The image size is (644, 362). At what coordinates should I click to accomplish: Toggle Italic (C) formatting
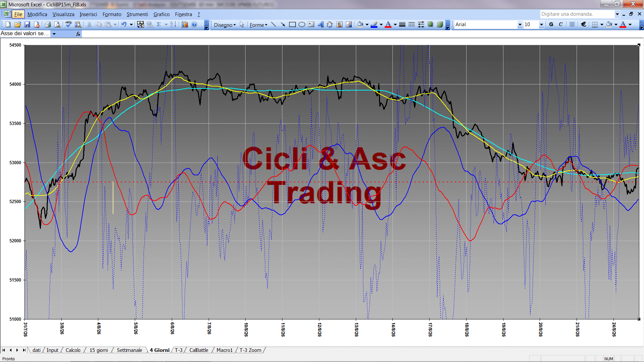560,24
